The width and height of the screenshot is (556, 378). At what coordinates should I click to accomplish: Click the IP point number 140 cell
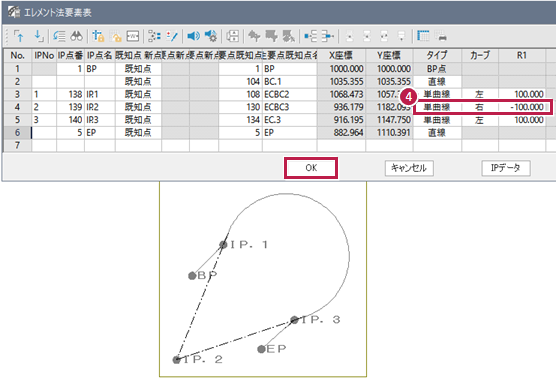70,120
